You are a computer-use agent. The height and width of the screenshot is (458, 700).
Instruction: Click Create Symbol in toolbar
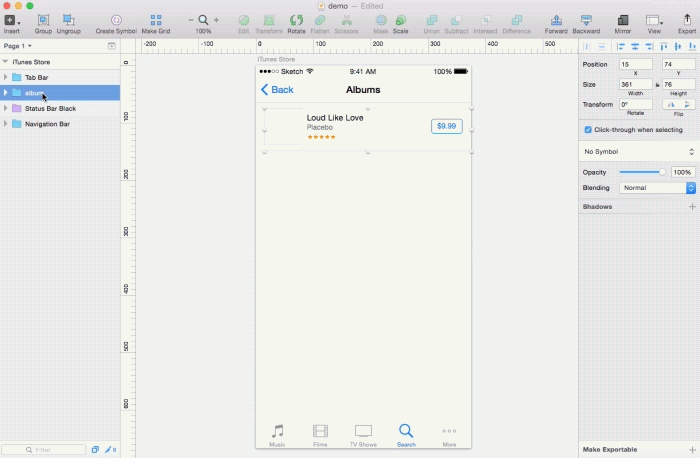pos(116,24)
